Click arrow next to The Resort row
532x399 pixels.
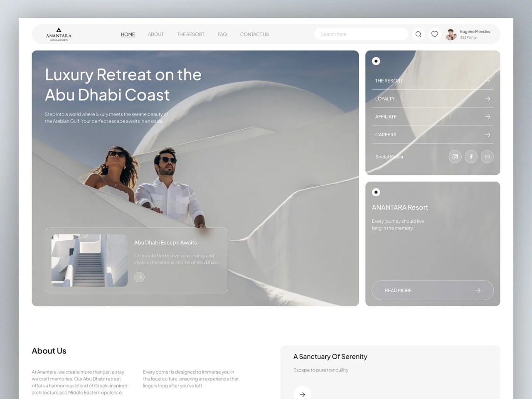coord(488,81)
